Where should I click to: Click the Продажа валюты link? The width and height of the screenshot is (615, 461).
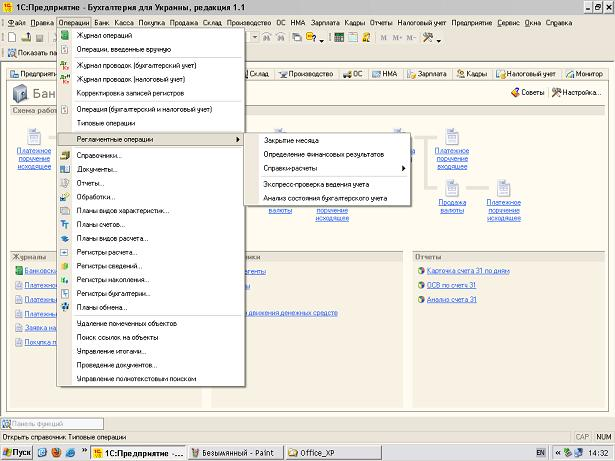click(x=452, y=206)
